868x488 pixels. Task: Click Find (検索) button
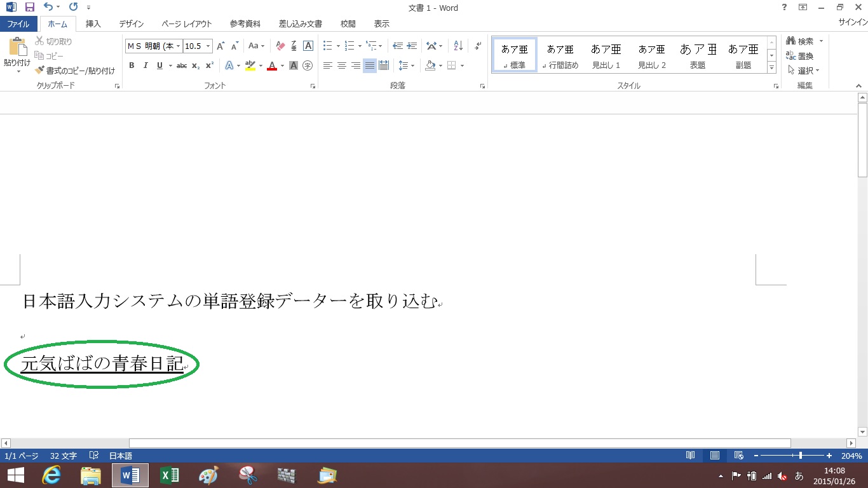click(x=799, y=41)
